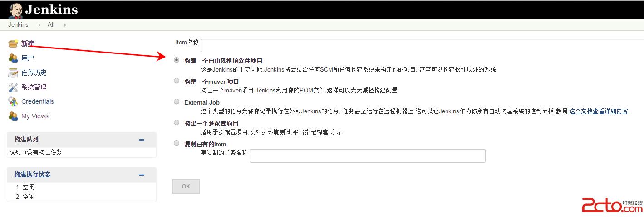Select the 构建一个maven项目 radio button
The width and height of the screenshot is (644, 217).
click(x=177, y=81)
